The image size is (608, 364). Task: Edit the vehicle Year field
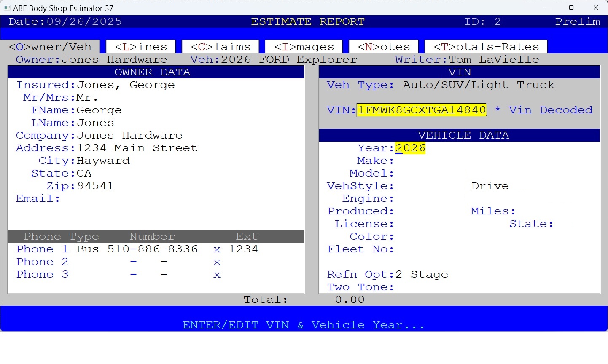click(x=410, y=148)
